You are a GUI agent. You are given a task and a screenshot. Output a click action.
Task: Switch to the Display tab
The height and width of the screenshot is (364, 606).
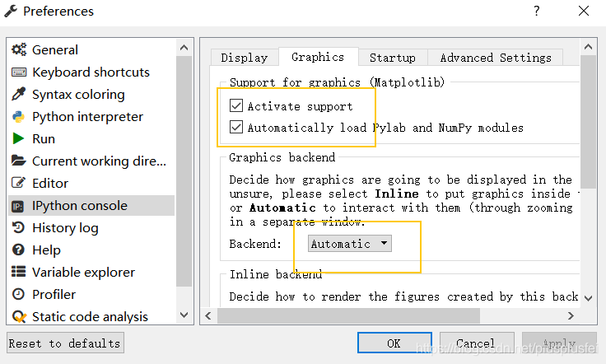(245, 58)
